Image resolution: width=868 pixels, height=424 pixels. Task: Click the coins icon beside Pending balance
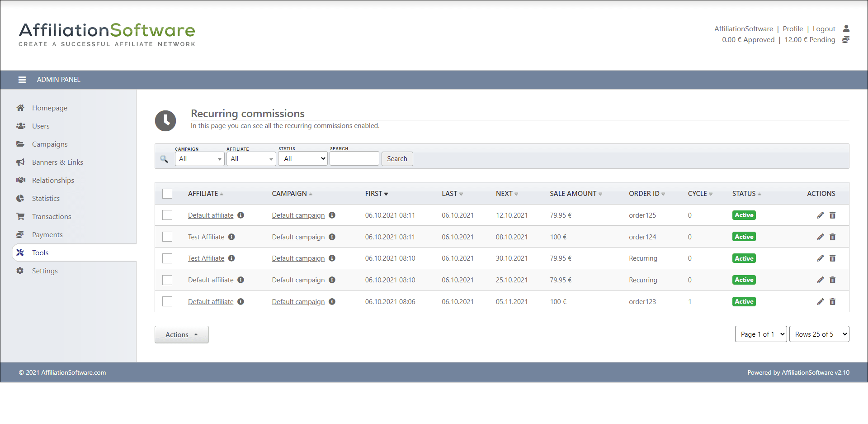(x=846, y=40)
